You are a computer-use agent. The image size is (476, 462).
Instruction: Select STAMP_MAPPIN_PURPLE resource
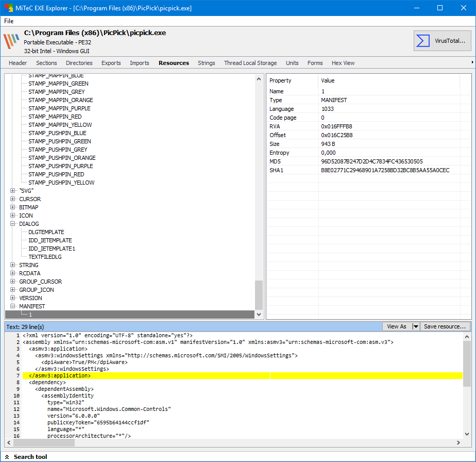(59, 108)
